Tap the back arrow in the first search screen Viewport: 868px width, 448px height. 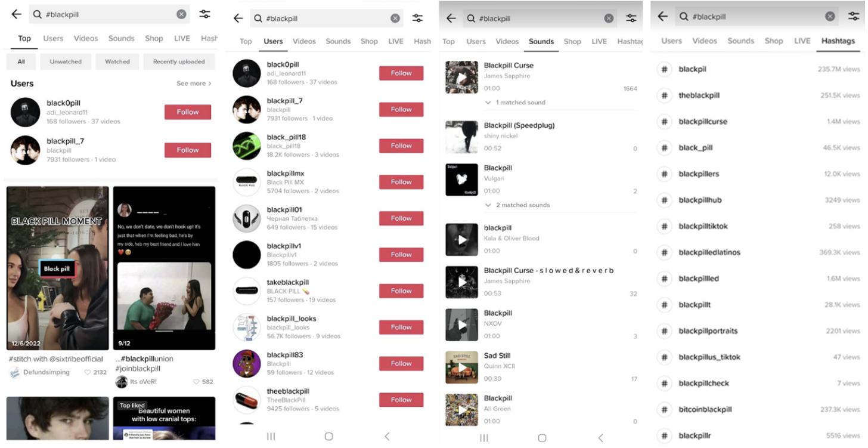[17, 14]
